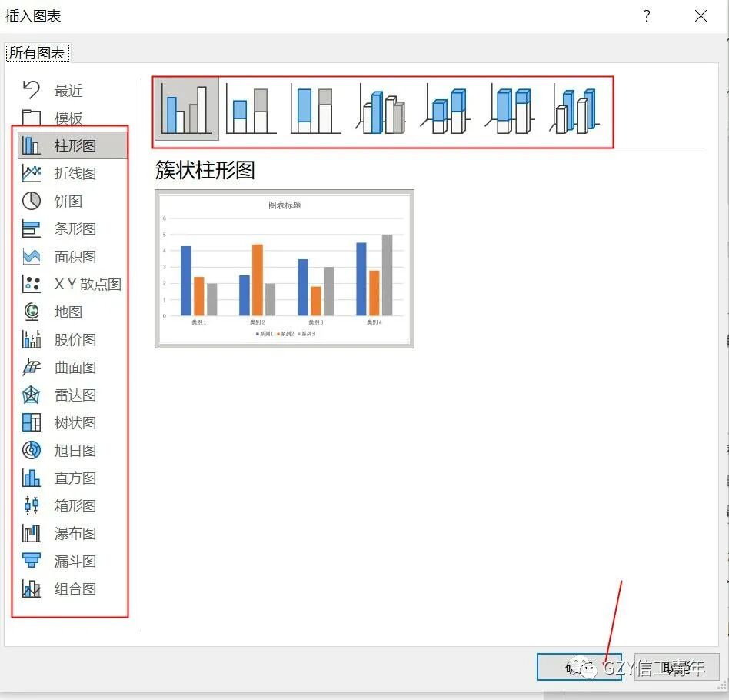Open the dialog help question mark
Viewport: 729px width, 700px height.
647,16
